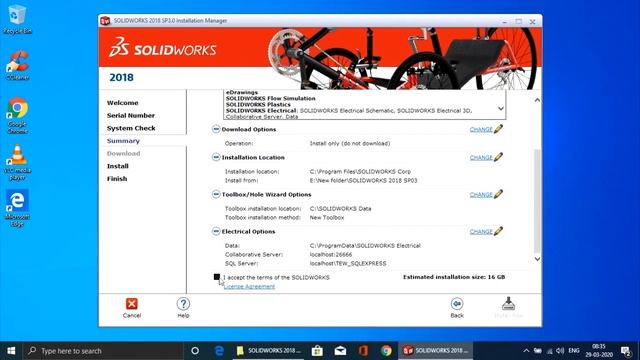Collapse the Installation Location section
Screen dimensions: 640x360
pos(216,157)
